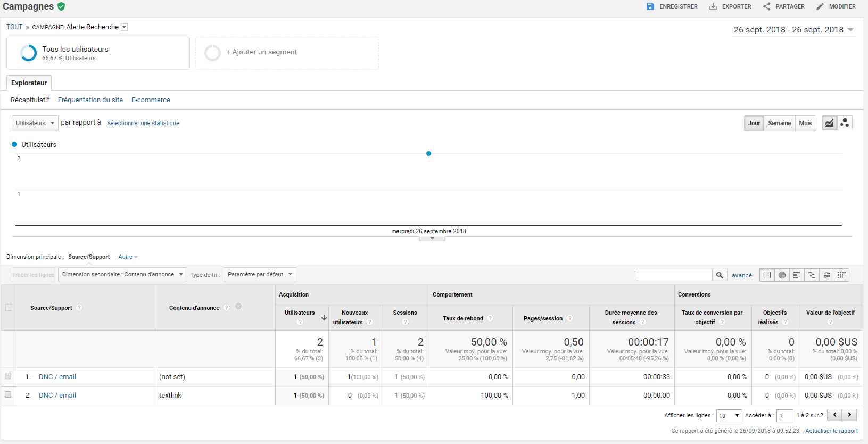Select the Explorateur tab
Viewport: 868px width, 444px height.
(x=29, y=83)
